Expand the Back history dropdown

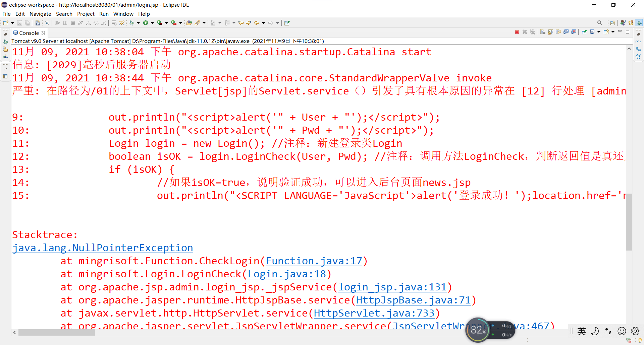coord(263,23)
